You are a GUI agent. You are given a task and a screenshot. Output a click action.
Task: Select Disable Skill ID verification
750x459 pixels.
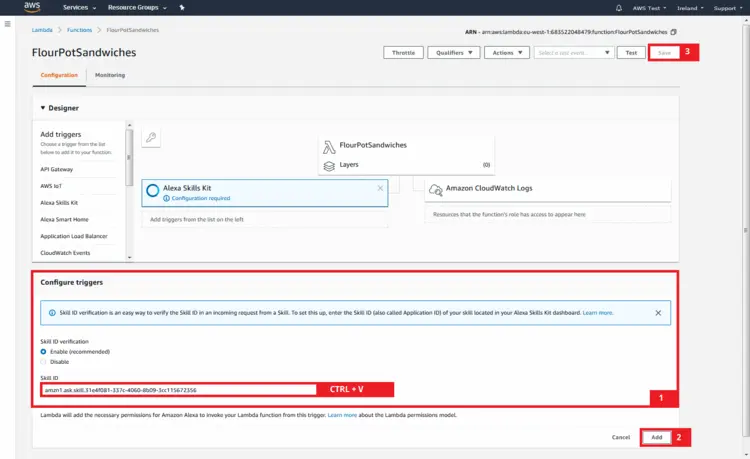(x=44, y=361)
